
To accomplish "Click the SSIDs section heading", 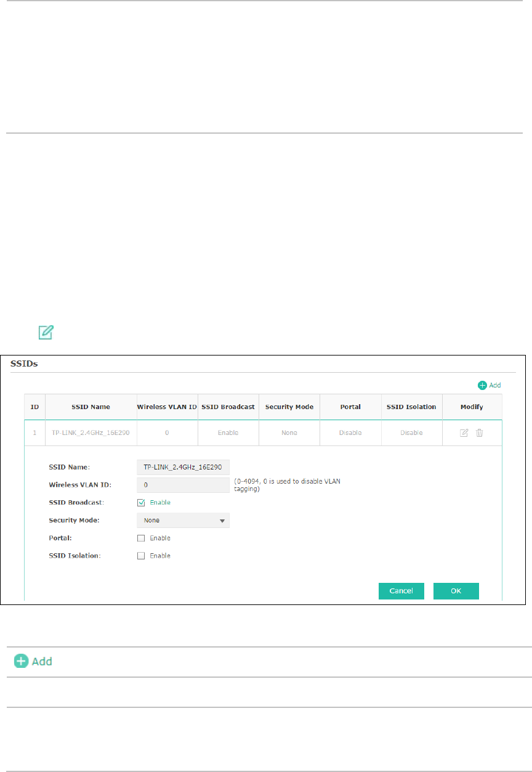I will [x=23, y=364].
